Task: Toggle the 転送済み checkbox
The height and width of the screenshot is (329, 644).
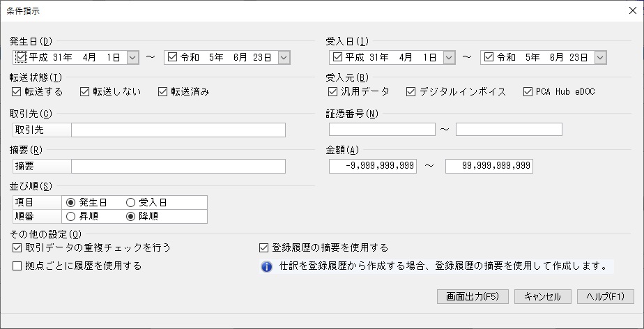Action: tap(164, 91)
